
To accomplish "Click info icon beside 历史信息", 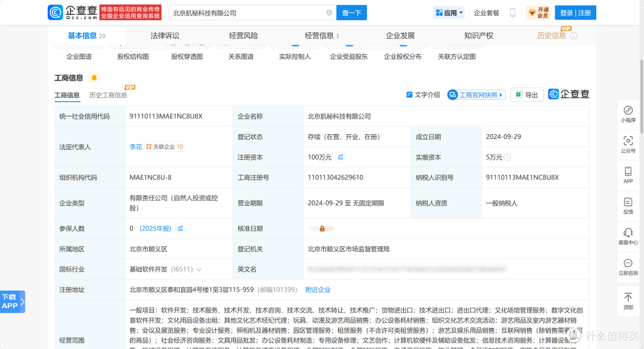I will tap(574, 36).
